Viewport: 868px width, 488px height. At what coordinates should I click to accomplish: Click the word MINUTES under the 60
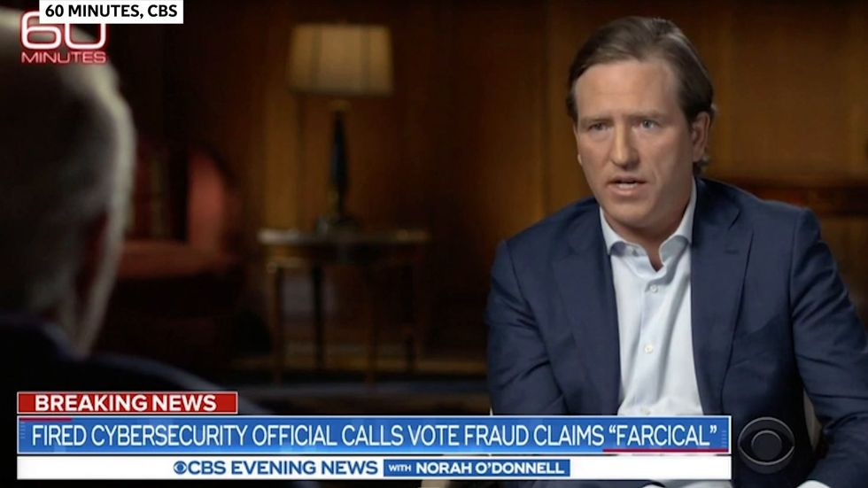64,58
